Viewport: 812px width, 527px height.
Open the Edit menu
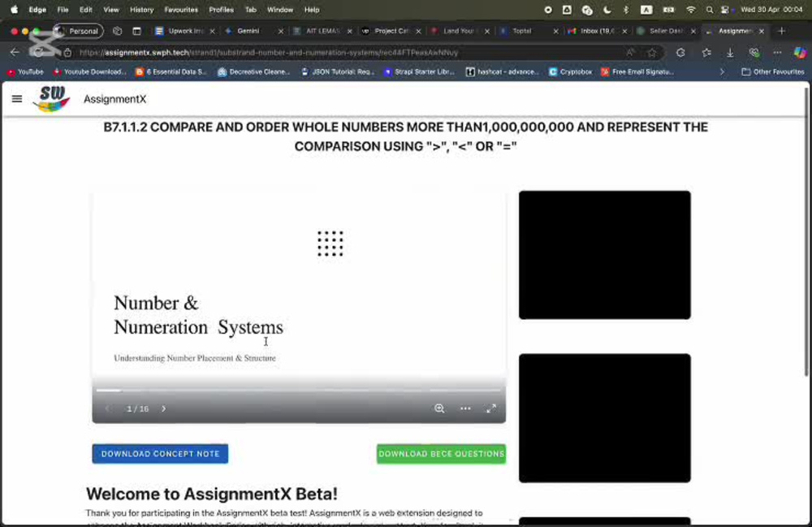click(85, 9)
